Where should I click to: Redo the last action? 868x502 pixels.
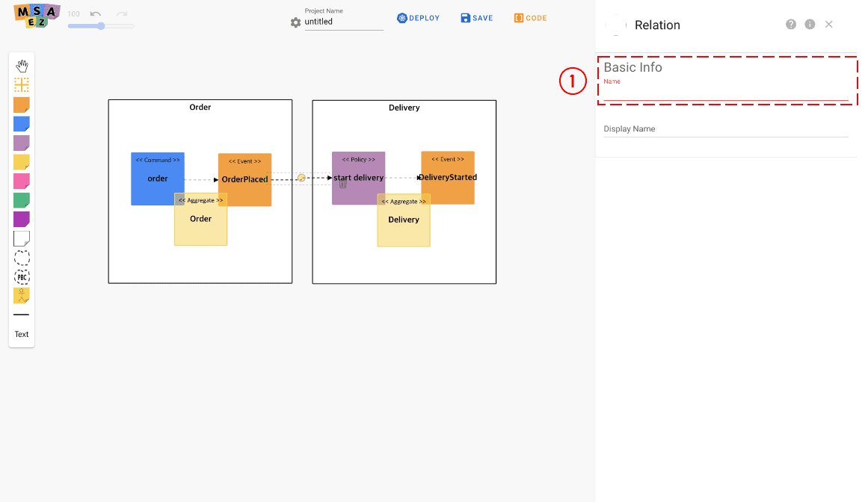pyautogui.click(x=122, y=14)
